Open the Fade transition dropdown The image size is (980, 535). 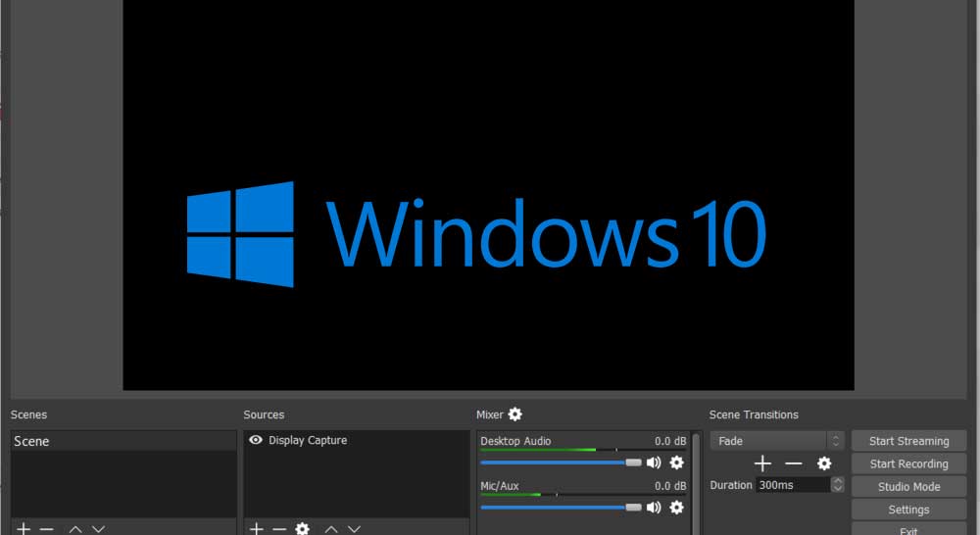[x=777, y=441]
